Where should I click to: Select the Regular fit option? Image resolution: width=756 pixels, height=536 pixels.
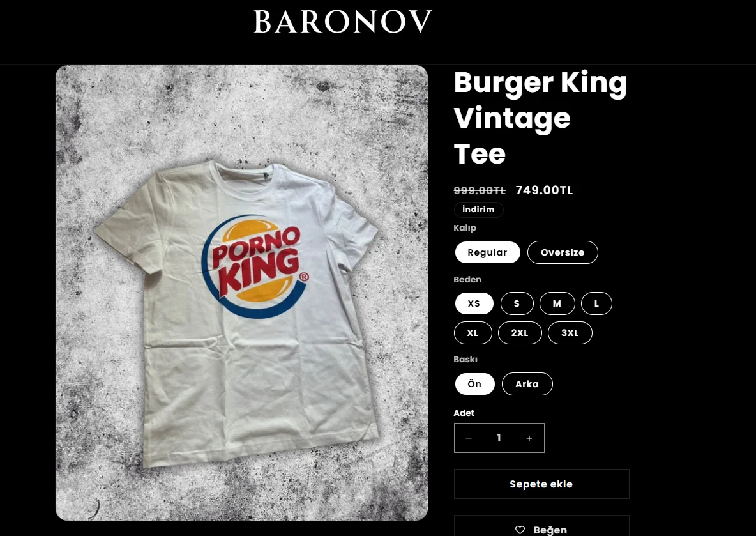[x=487, y=252]
